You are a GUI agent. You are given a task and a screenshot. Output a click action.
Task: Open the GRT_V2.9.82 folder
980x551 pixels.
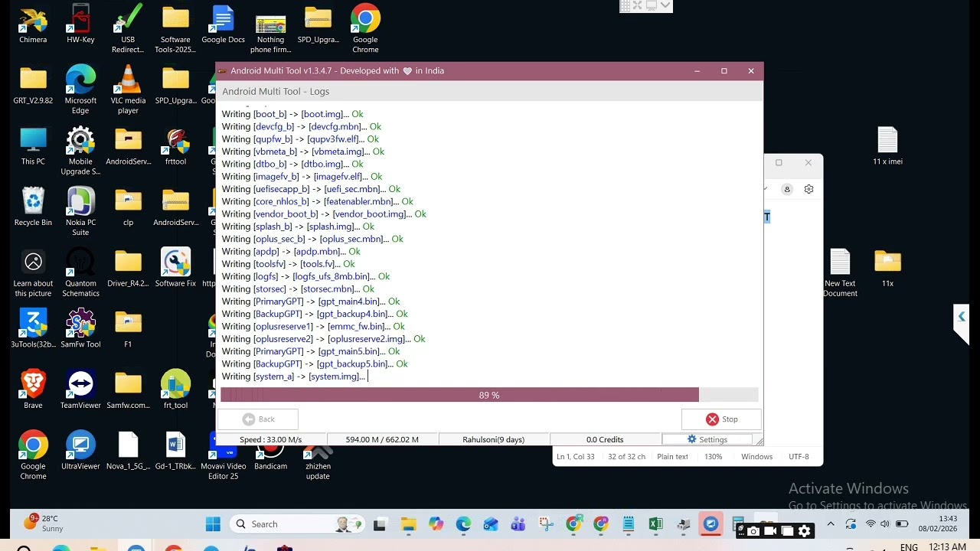33,86
